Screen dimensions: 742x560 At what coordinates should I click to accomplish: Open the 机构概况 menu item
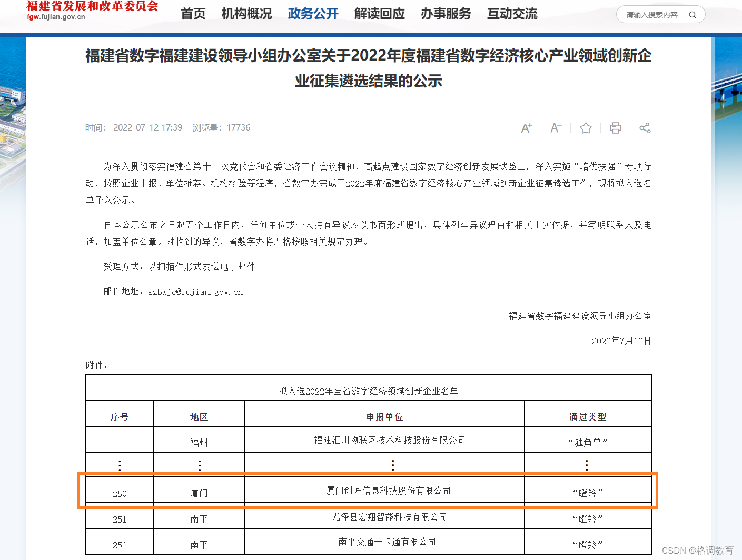246,14
